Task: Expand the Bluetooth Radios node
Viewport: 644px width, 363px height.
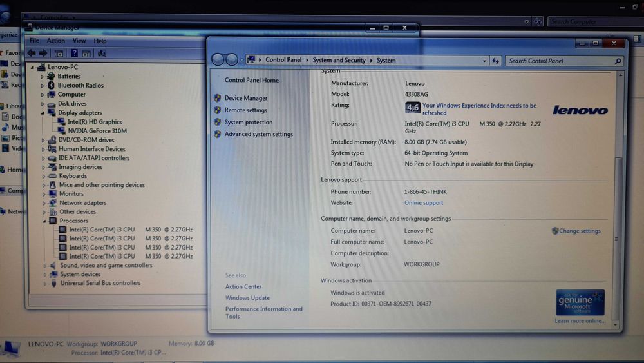Action: 42,86
